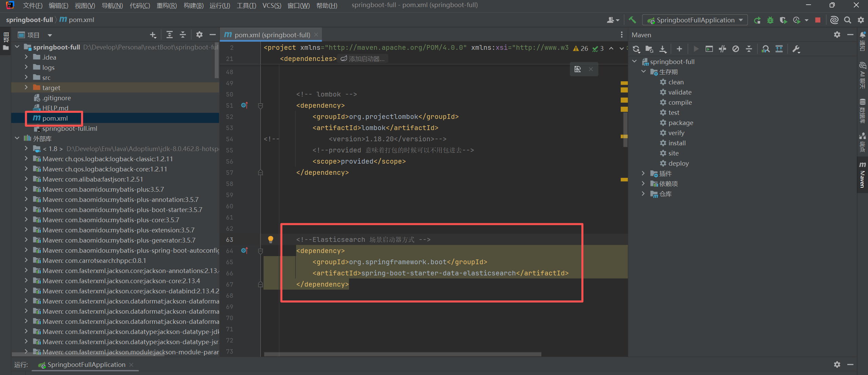Open SpringbootFullApplication run configuration dropdown
This screenshot has height=375, width=868.
pyautogui.click(x=695, y=20)
